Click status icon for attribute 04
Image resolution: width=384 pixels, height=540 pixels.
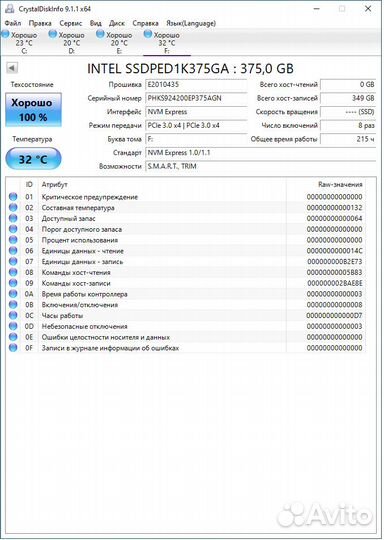(x=13, y=229)
